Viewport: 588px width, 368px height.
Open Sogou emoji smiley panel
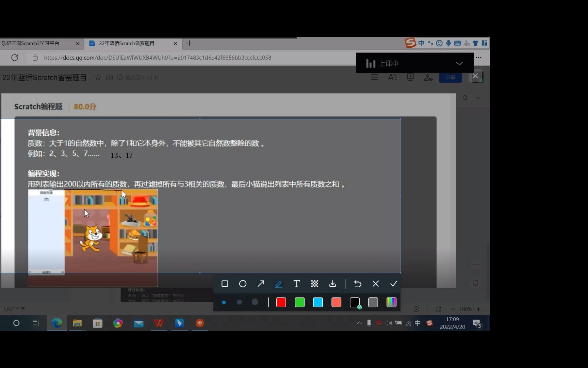tap(439, 43)
